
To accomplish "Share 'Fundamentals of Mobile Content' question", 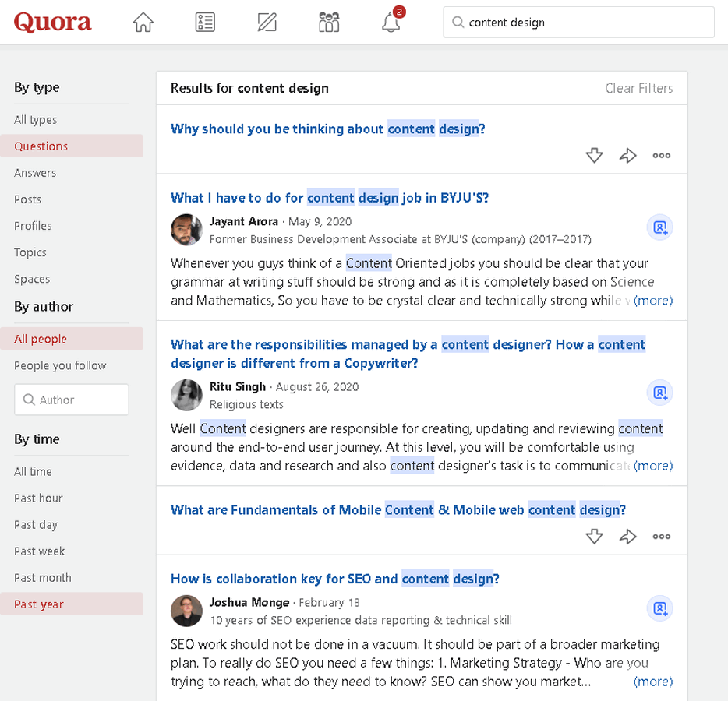I will tap(627, 537).
